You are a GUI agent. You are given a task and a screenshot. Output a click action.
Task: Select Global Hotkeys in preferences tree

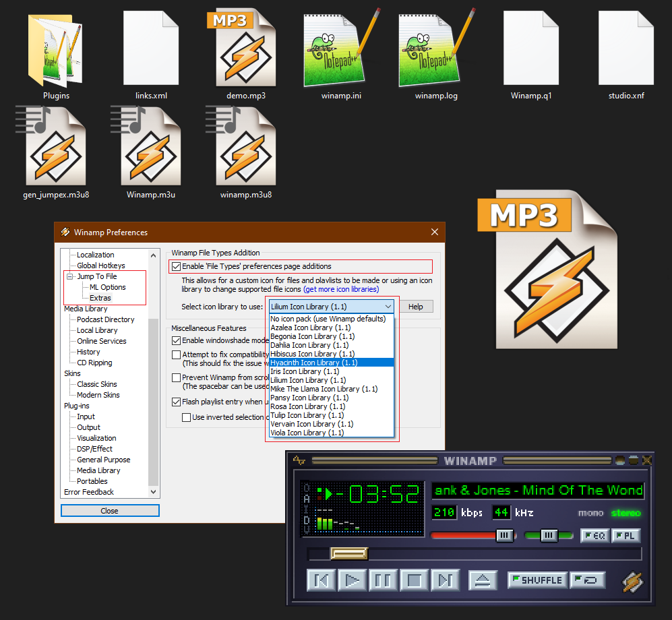[100, 266]
